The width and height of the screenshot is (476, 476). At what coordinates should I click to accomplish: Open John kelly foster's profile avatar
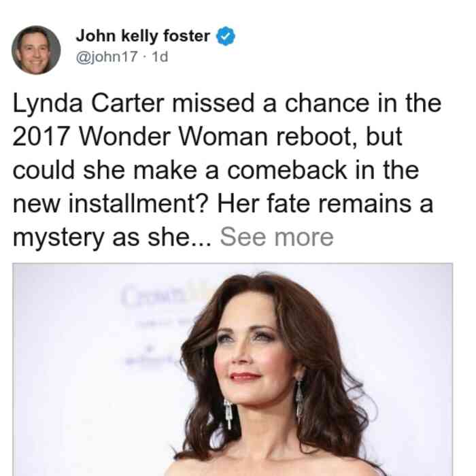click(36, 50)
